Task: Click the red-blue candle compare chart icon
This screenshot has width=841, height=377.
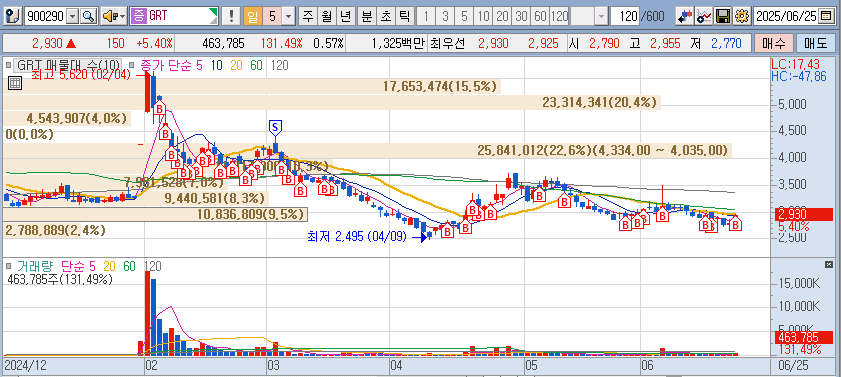Action: pyautogui.click(x=684, y=16)
